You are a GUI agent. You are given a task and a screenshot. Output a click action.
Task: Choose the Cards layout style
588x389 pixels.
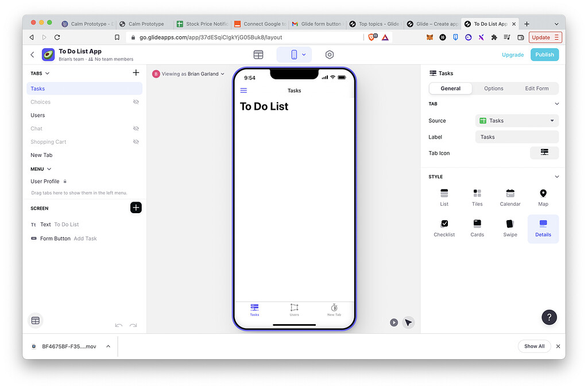[477, 228]
